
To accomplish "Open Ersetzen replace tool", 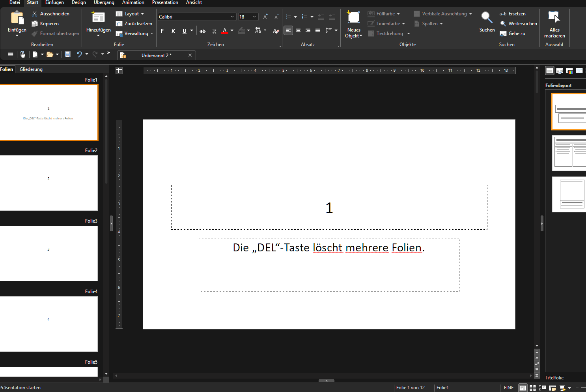I will 513,14.
